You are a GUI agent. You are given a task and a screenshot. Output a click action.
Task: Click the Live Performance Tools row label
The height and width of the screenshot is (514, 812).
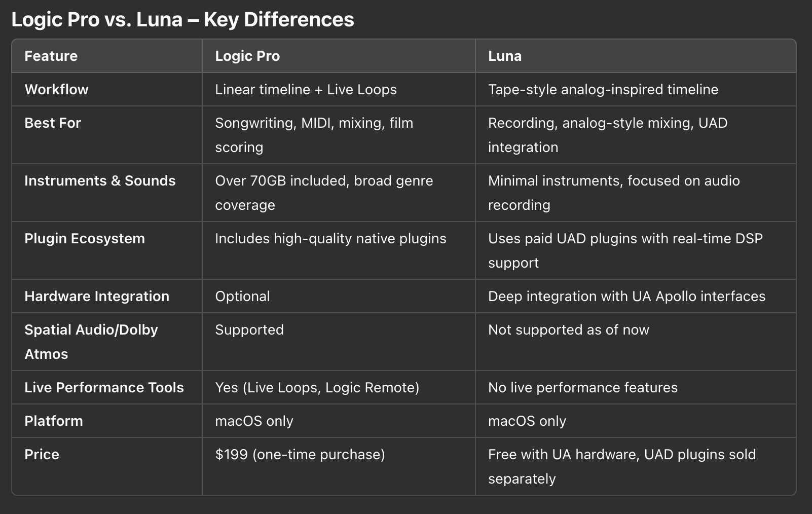point(104,387)
